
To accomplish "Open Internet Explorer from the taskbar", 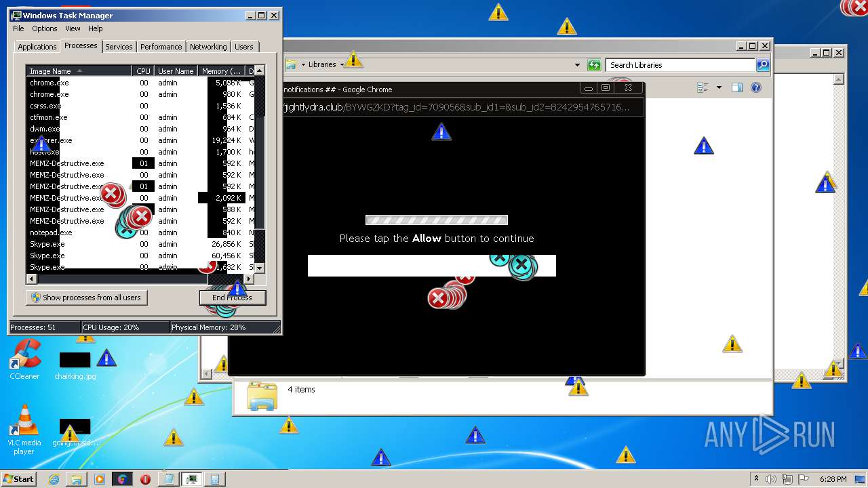I will tap(54, 479).
